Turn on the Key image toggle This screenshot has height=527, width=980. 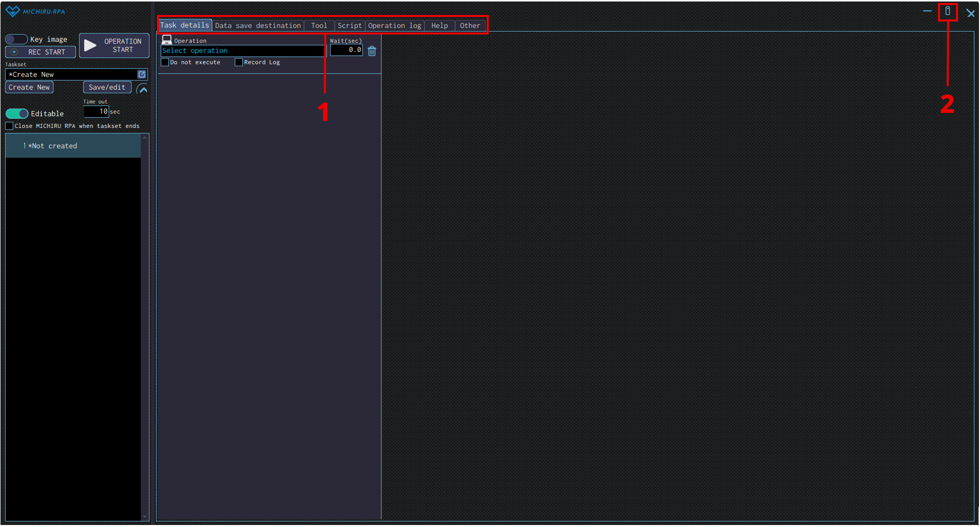(x=16, y=39)
